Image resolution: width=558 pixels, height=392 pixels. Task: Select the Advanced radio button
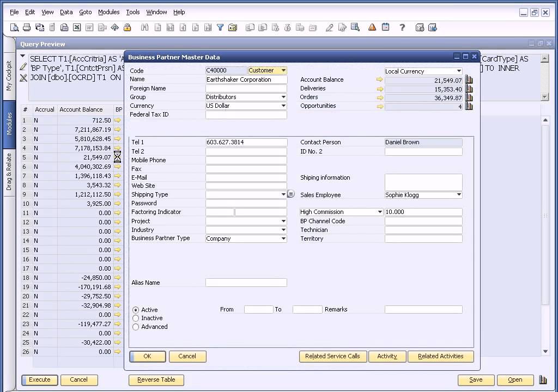point(136,327)
